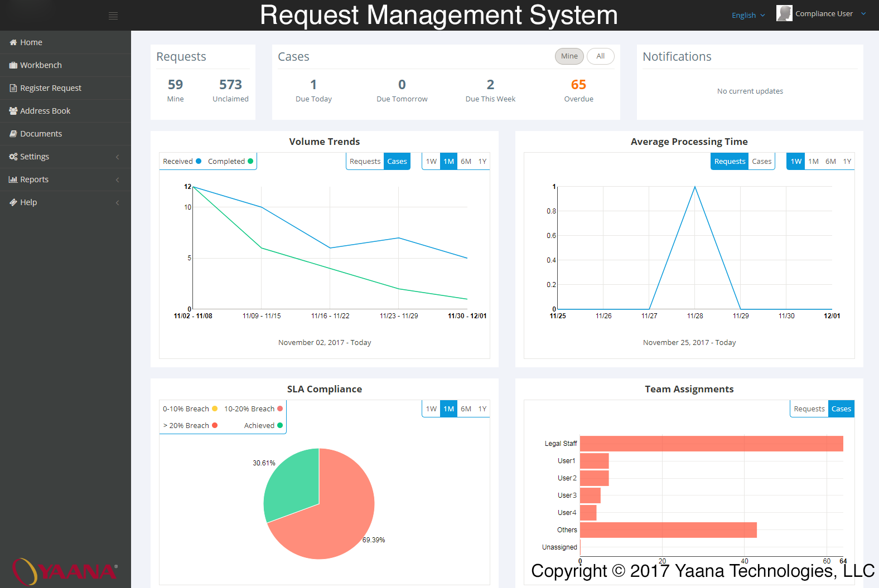Expand the Help submenu chevron
879x588 pixels.
(x=117, y=203)
